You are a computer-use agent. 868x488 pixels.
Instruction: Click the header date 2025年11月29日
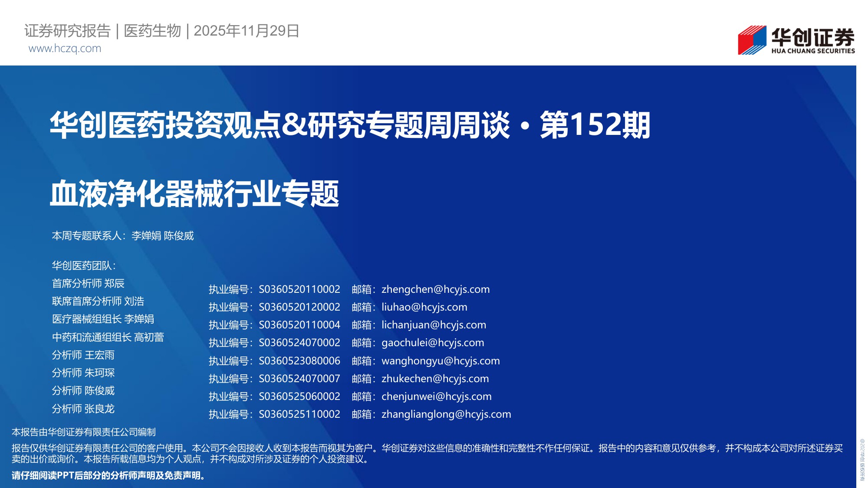click(246, 31)
